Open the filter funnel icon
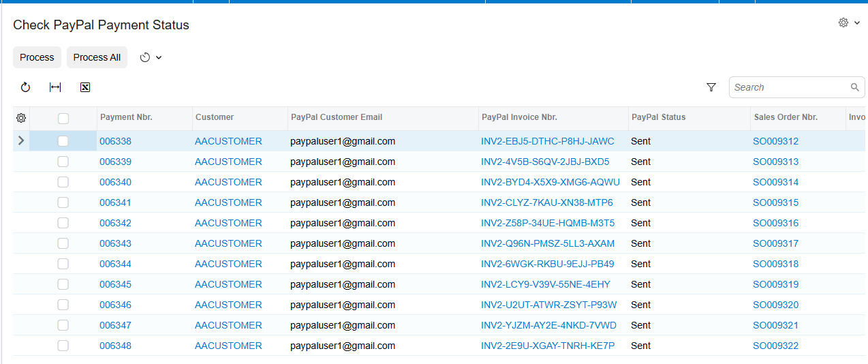The image size is (868, 364). tap(711, 87)
